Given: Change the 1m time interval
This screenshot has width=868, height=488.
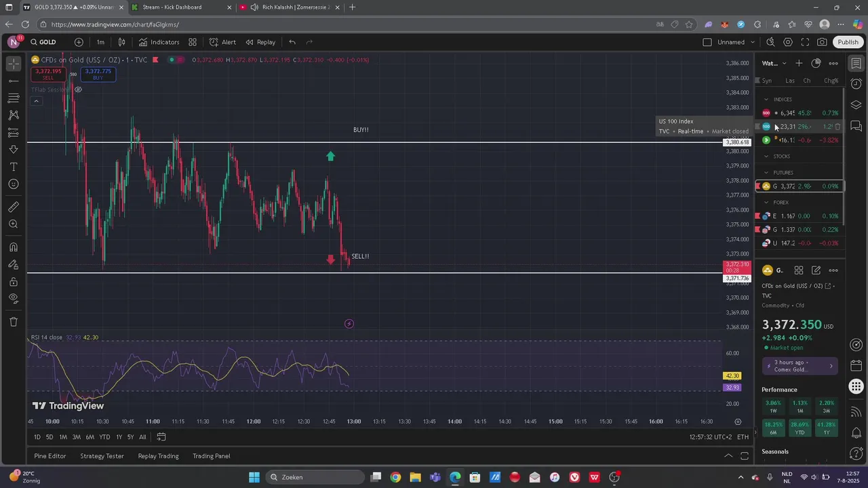Looking at the screenshot, I should click(x=100, y=42).
